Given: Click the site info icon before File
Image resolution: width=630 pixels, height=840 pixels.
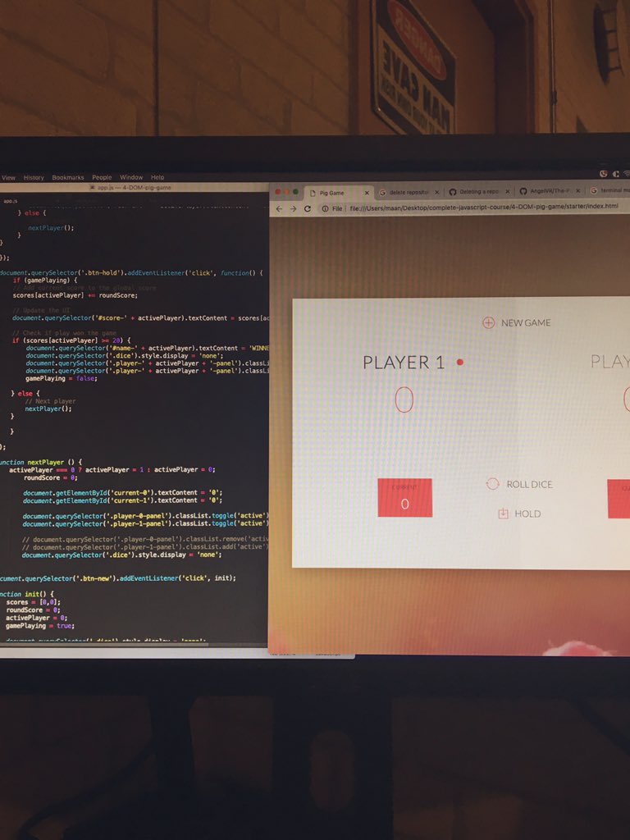Looking at the screenshot, I should 325,209.
